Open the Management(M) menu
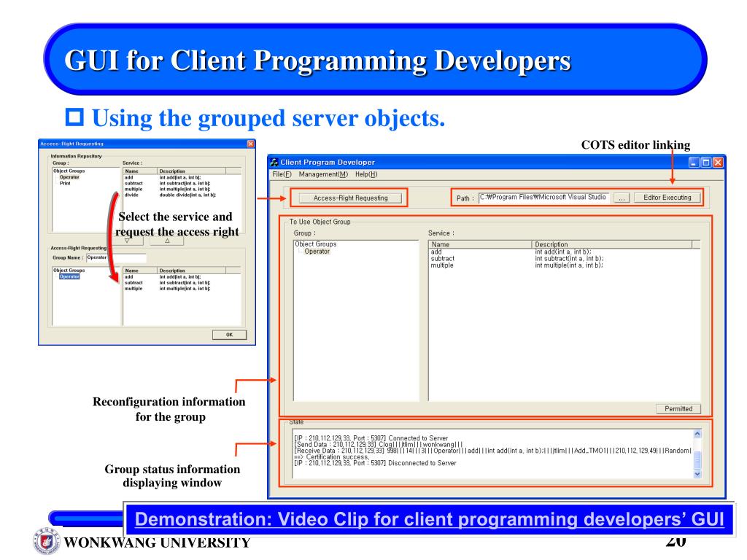 pos(323,174)
